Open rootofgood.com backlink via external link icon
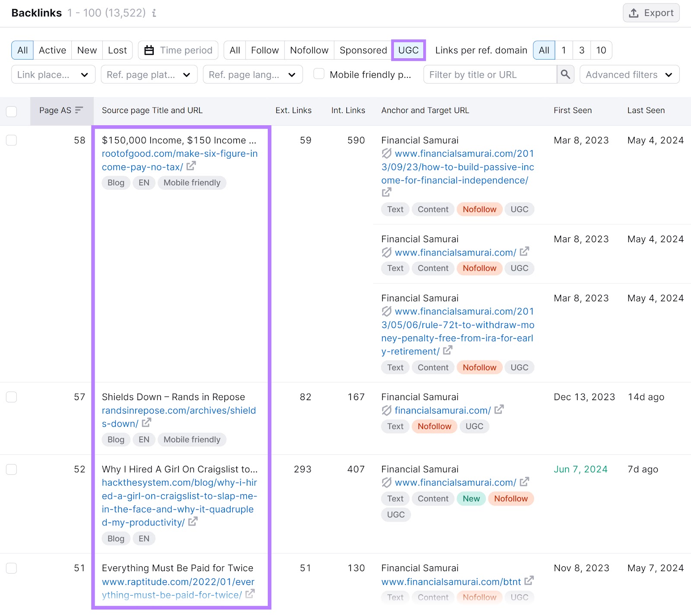Image resolution: width=691 pixels, height=616 pixels. [x=191, y=166]
